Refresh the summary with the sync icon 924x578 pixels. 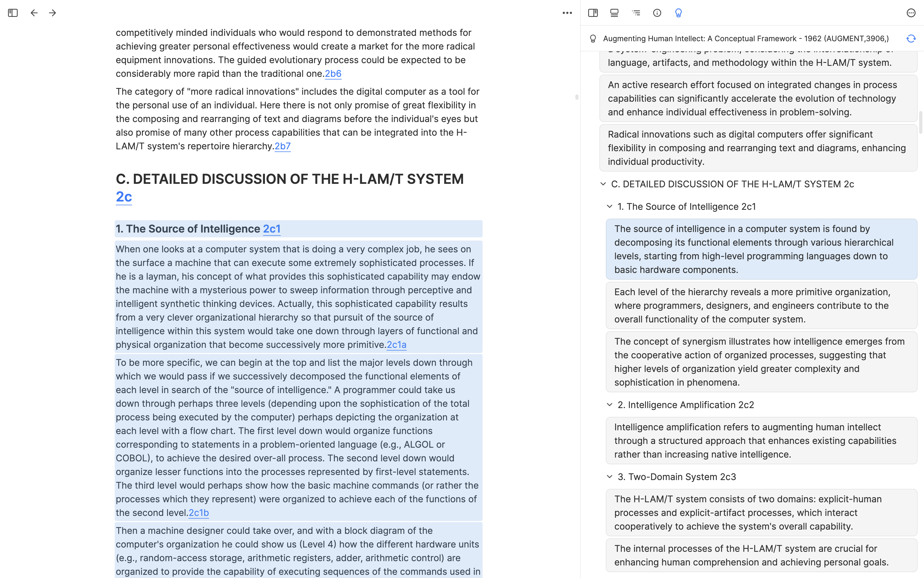[x=911, y=39]
